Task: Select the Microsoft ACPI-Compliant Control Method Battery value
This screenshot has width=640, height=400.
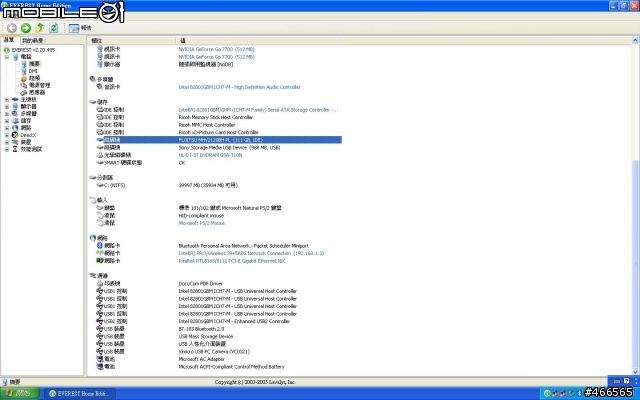Action: coord(231,367)
